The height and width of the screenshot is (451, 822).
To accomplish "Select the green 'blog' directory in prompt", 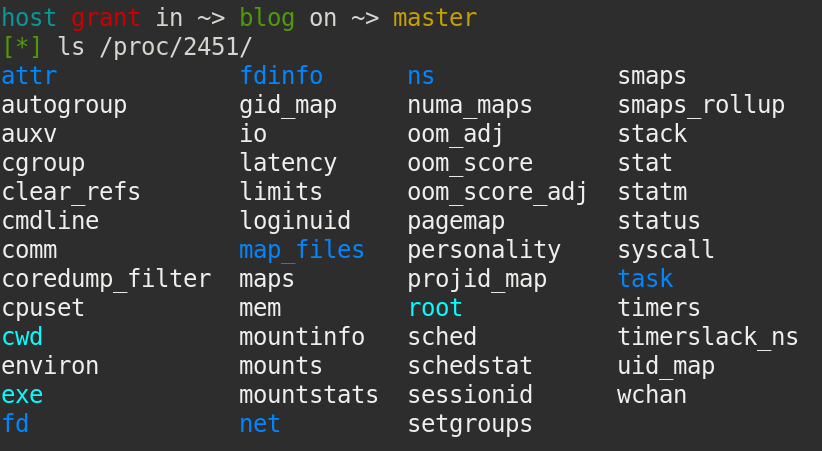I will (x=267, y=19).
